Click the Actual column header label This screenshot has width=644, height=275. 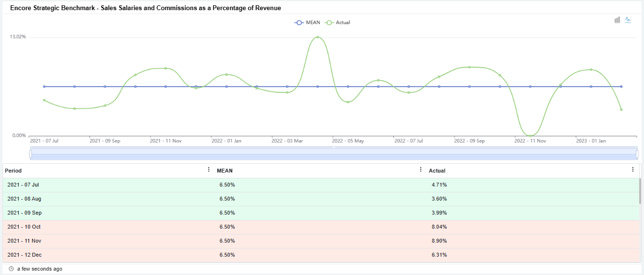point(437,171)
